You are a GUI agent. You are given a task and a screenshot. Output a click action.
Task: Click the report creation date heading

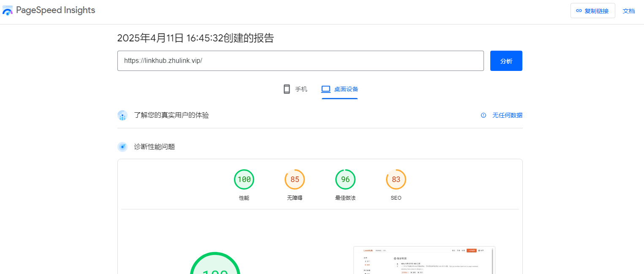point(196,38)
